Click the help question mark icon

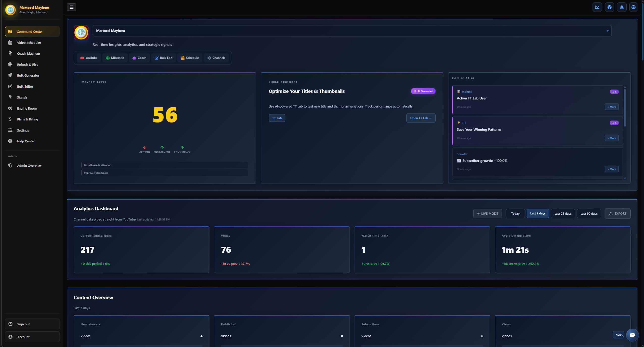(609, 7)
